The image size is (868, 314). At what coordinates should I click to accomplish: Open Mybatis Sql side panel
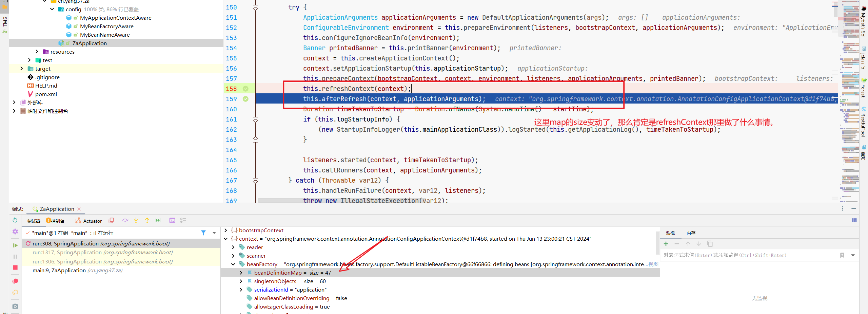863,21
